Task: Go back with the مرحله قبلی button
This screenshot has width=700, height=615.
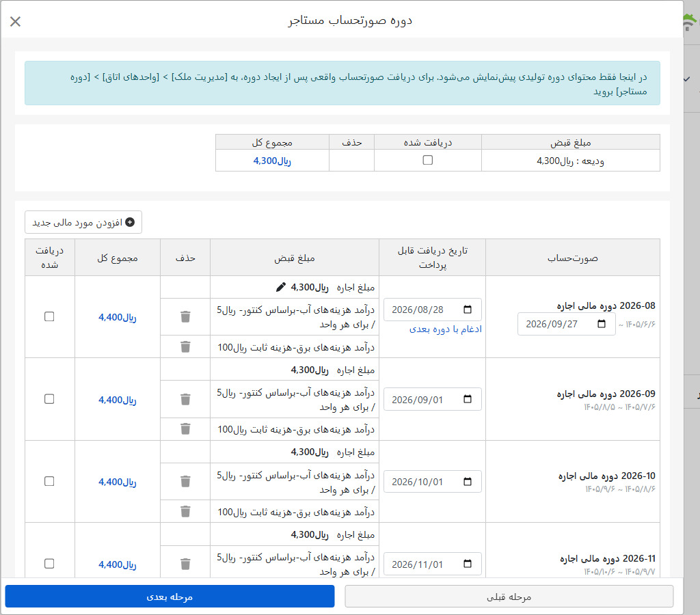Action: pyautogui.click(x=509, y=597)
